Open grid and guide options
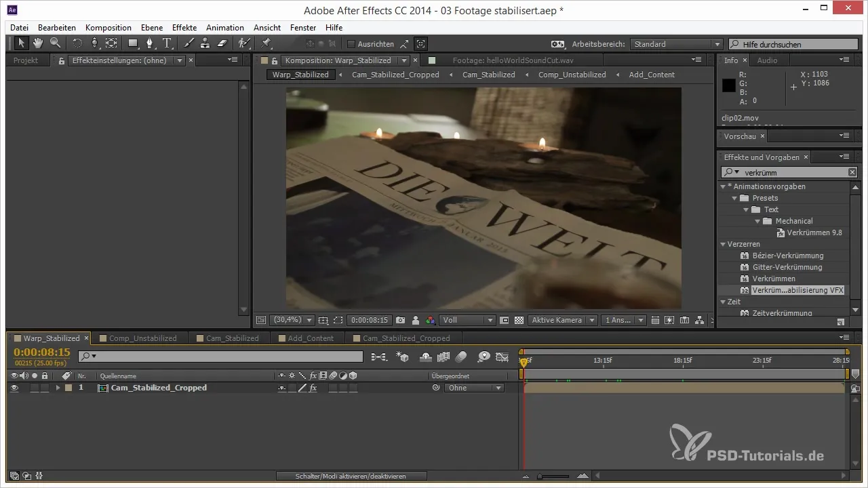The image size is (868, 488). point(323,320)
